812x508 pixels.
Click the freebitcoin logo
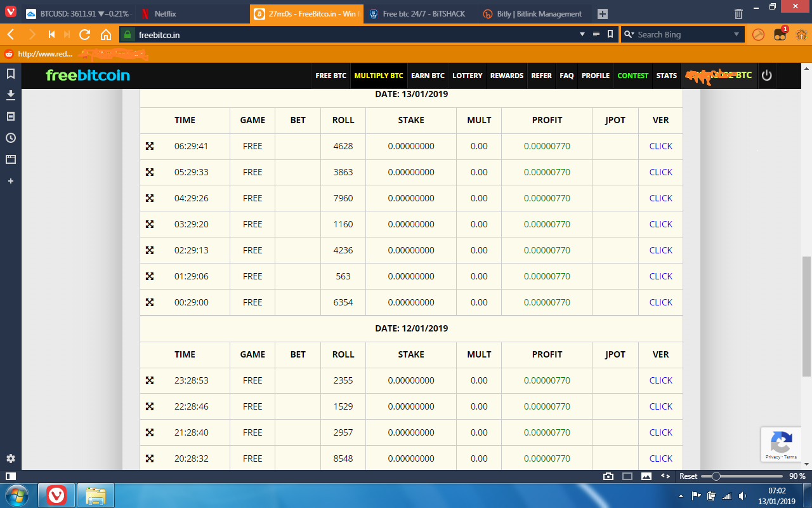click(88, 75)
